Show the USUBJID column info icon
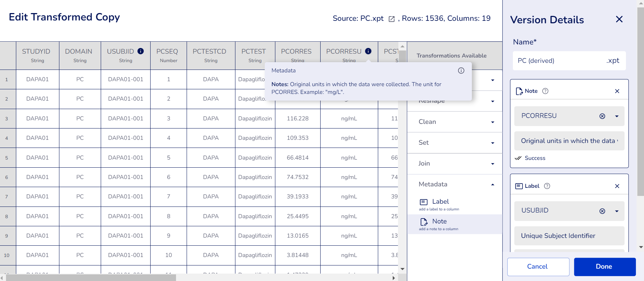 click(x=141, y=51)
